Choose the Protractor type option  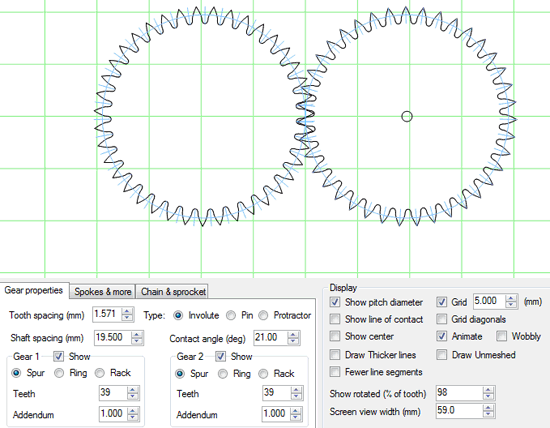(x=263, y=315)
